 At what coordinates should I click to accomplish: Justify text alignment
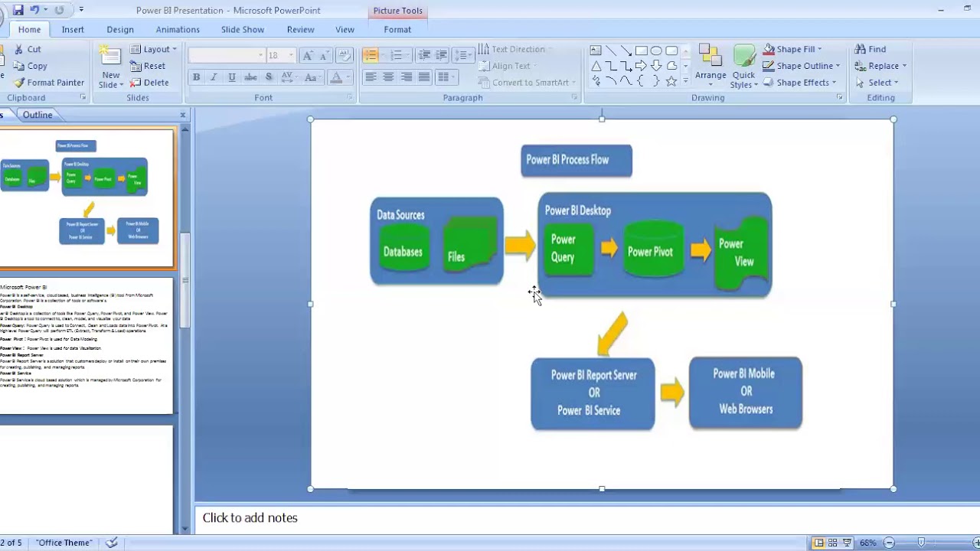tap(423, 77)
